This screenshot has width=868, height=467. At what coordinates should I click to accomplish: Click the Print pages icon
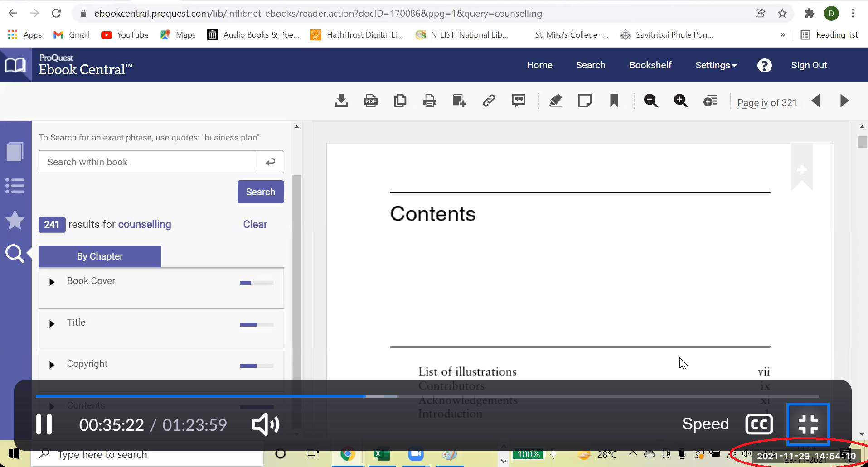(x=429, y=101)
